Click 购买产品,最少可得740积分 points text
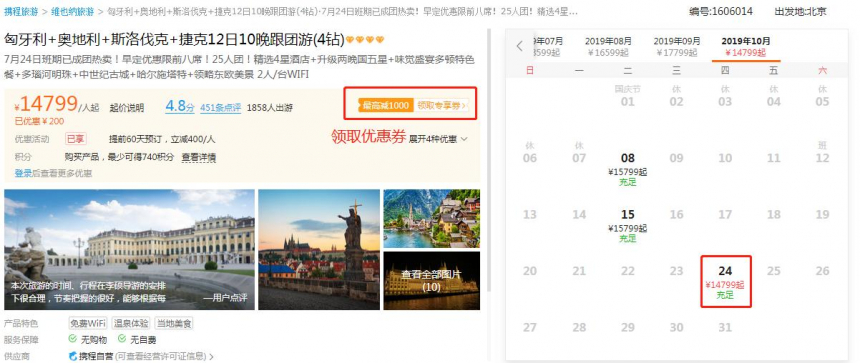The image size is (860, 363). (x=120, y=157)
